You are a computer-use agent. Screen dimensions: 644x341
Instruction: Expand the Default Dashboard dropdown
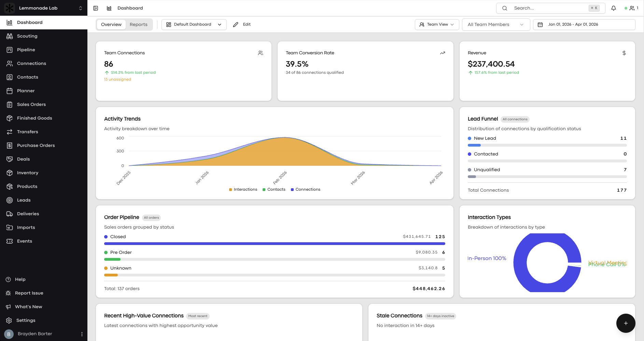[x=194, y=25]
